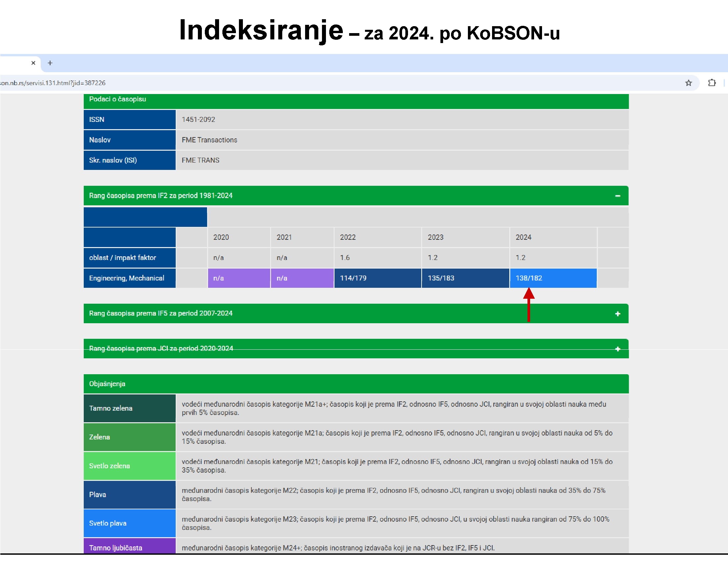The height and width of the screenshot is (563, 728).
Task: Click the bookmark star icon
Action: 688,83
